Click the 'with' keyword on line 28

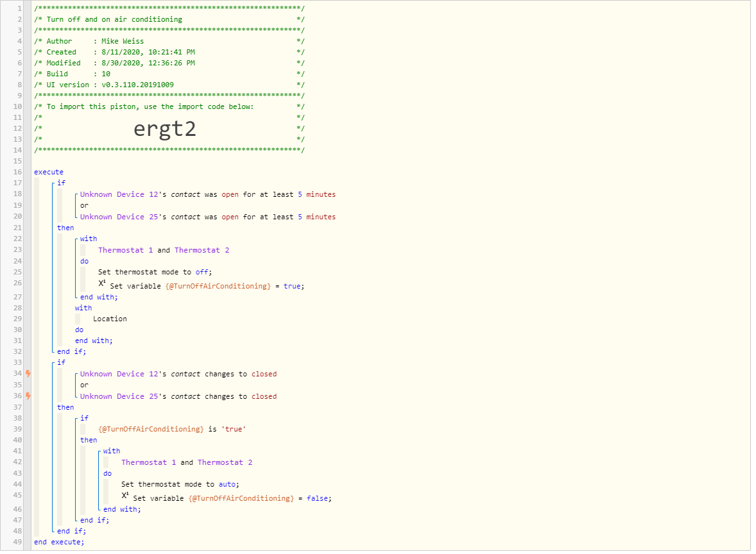pyautogui.click(x=83, y=308)
